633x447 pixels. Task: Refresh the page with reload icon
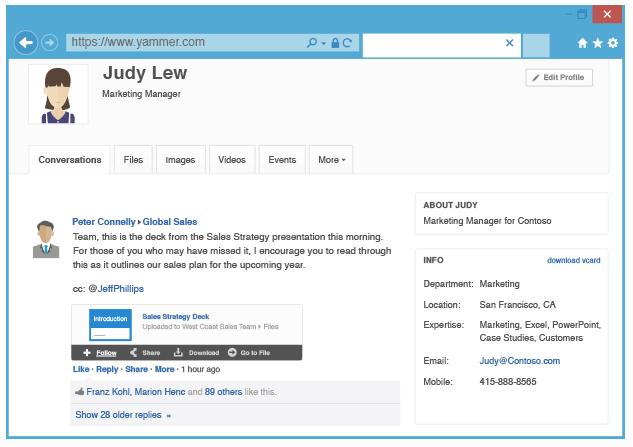coord(347,43)
